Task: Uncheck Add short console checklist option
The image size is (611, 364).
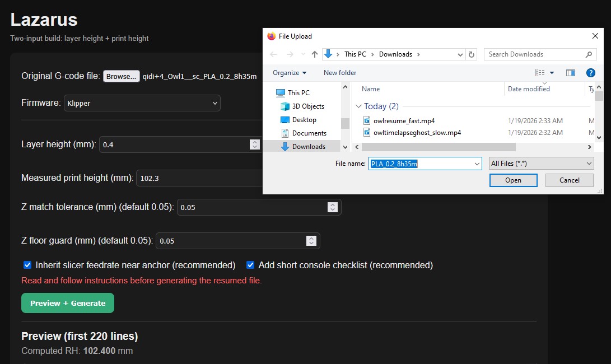Action: coord(250,265)
